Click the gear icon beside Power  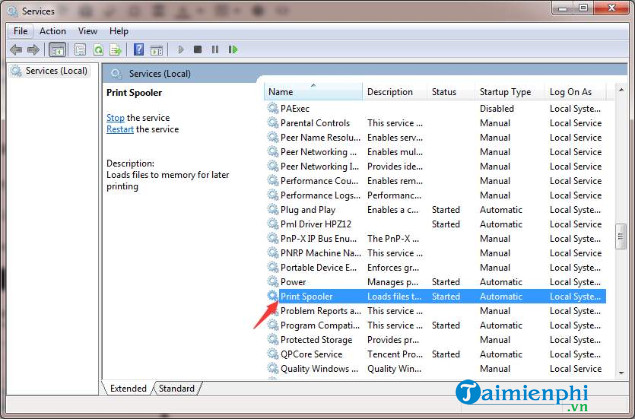tap(273, 281)
